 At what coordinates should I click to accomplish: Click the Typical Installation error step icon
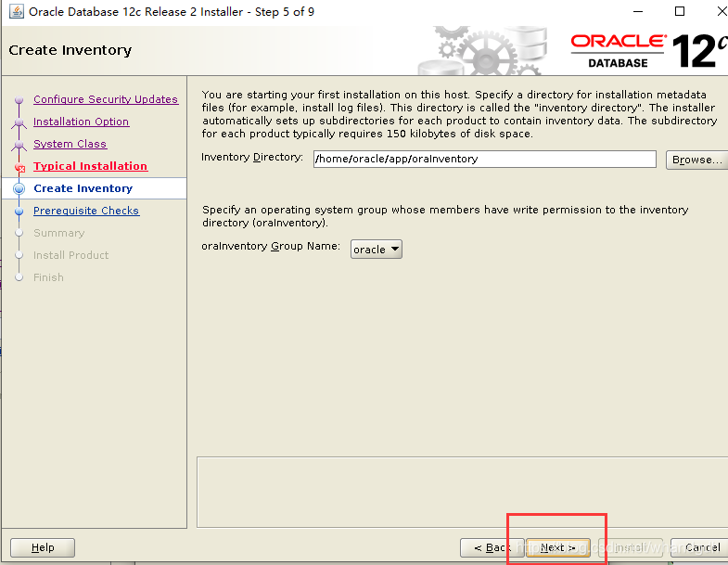tap(19, 168)
